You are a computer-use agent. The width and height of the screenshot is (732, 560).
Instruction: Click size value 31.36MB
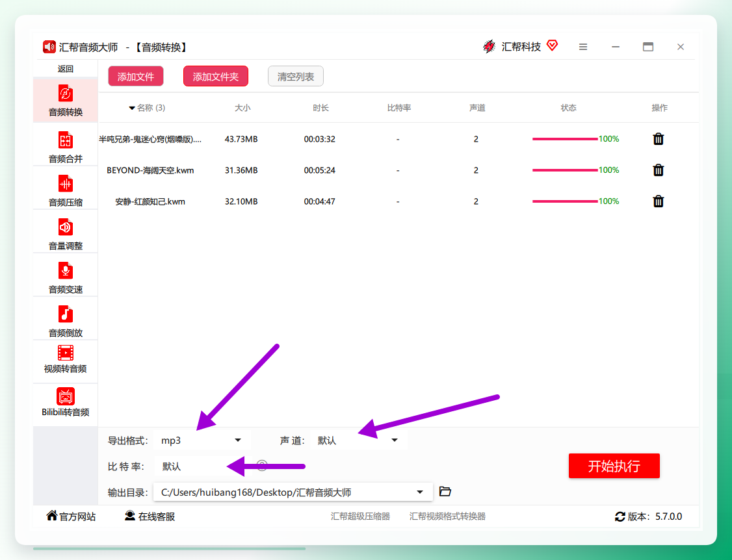tap(241, 170)
